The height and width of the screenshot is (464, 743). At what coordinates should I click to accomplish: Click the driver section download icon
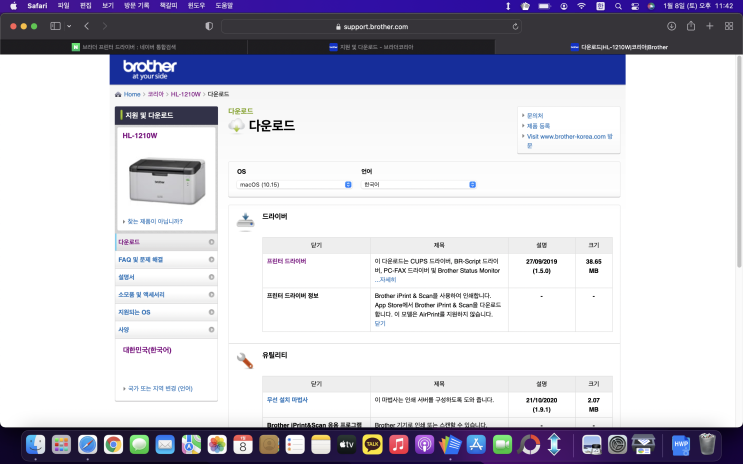pos(245,222)
